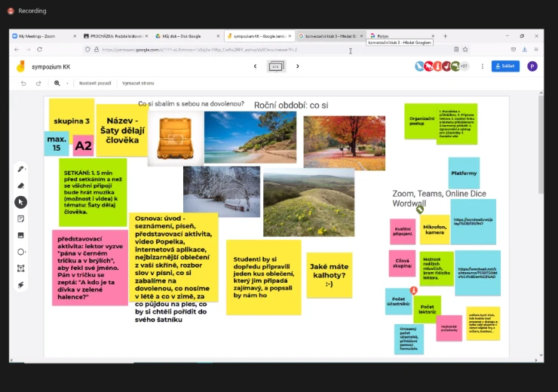Viewport: 558px width, 392px height.
Task: Click Vymazat stranu button
Action: pos(138,83)
